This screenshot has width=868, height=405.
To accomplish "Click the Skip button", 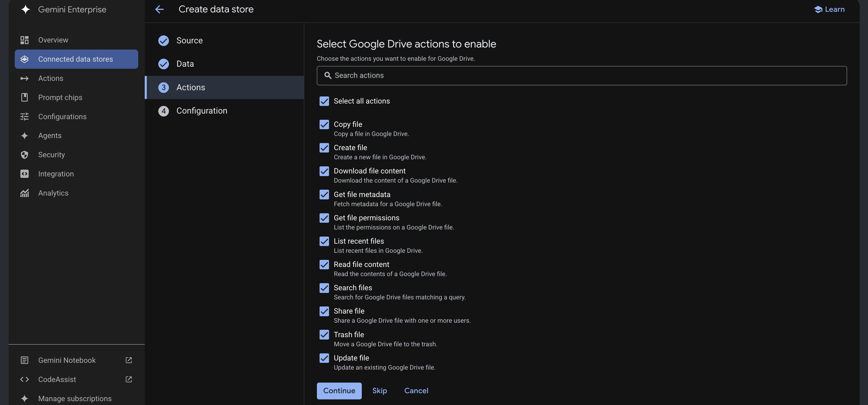I will (380, 391).
